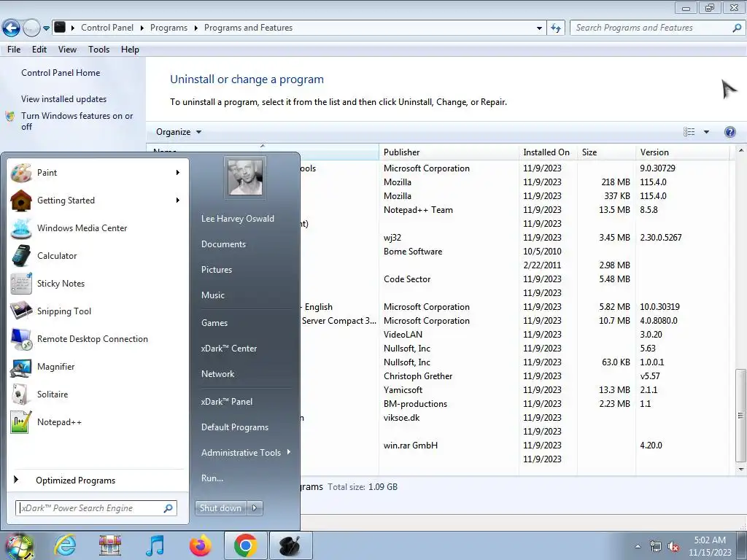
Task: Open the view options dropdown arrow
Action: (x=706, y=132)
